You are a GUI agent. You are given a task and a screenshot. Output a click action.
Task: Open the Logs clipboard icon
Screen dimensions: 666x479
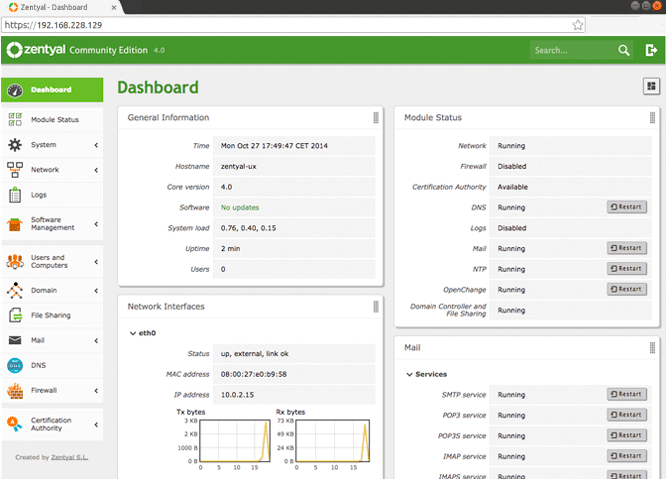(x=15, y=195)
